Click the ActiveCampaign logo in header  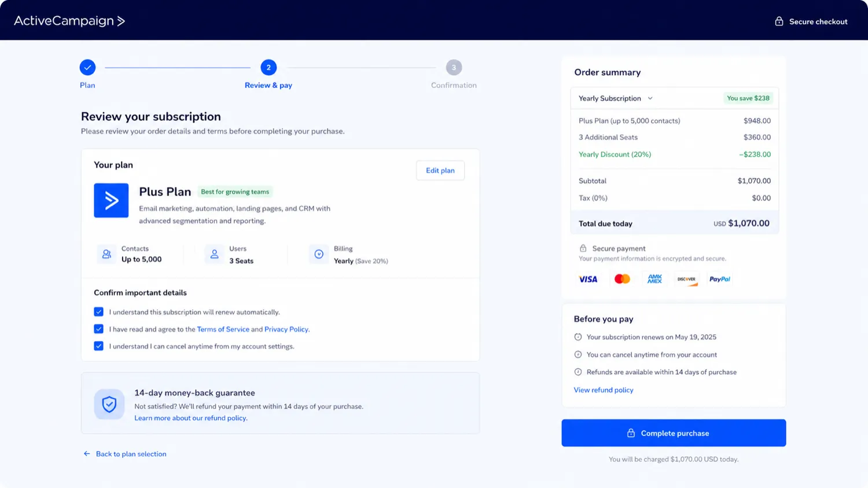pyautogui.click(x=69, y=21)
